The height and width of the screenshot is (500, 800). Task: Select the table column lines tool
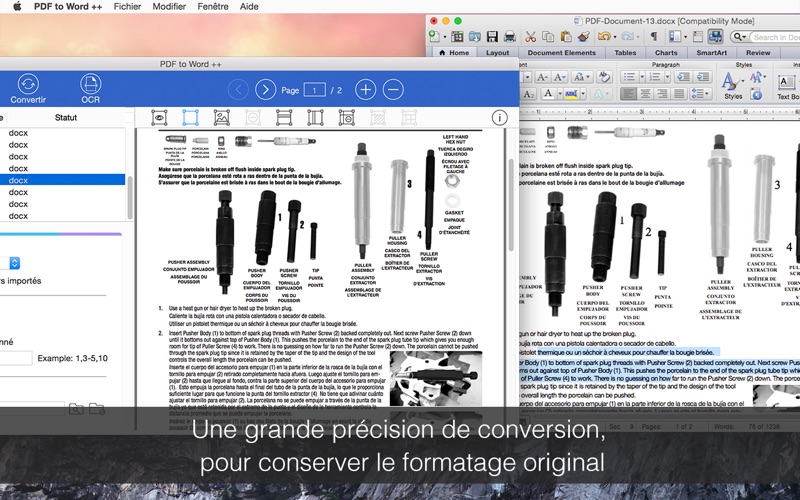315,118
